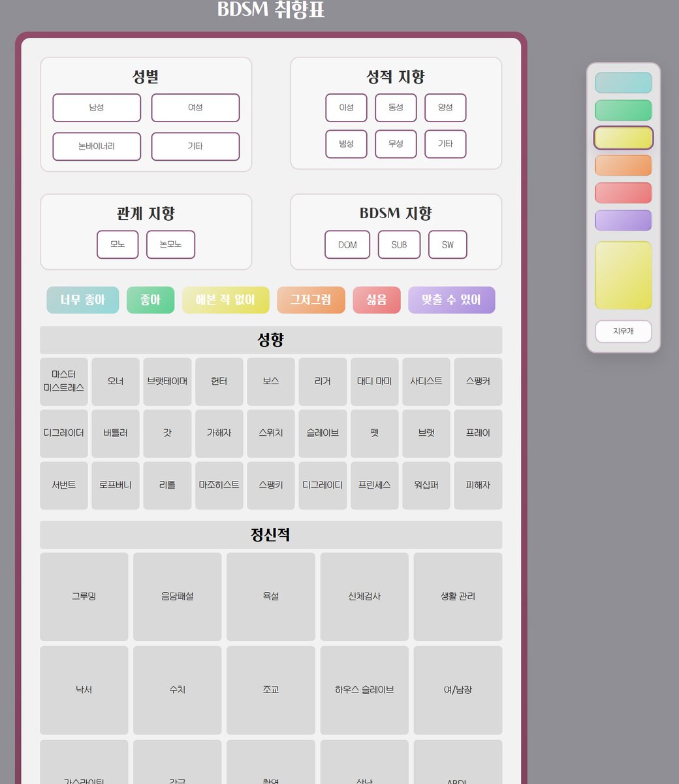Mark the 브랫테이머 cell

pos(167,382)
